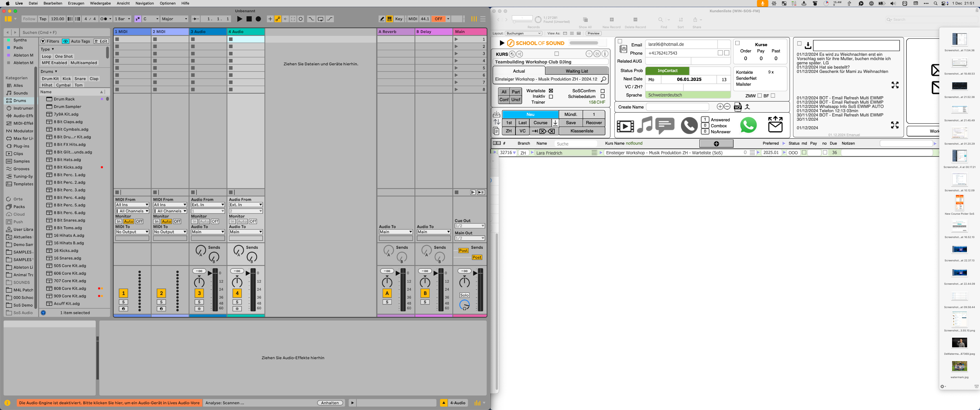Solo the 3 Audio track
Screen dimensions: 980x410
199,302
